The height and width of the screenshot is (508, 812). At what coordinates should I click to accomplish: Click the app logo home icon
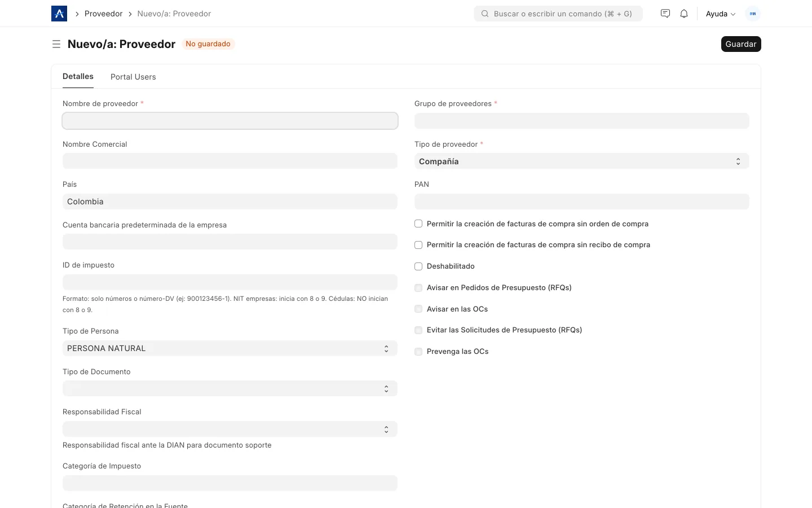(59, 14)
